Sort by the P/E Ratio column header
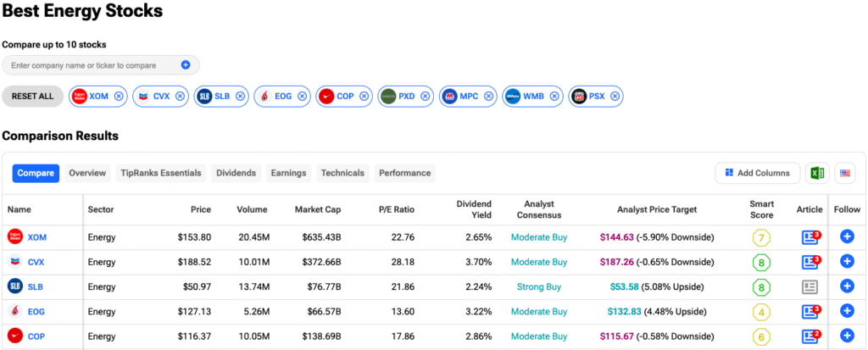868x350 pixels. point(397,209)
